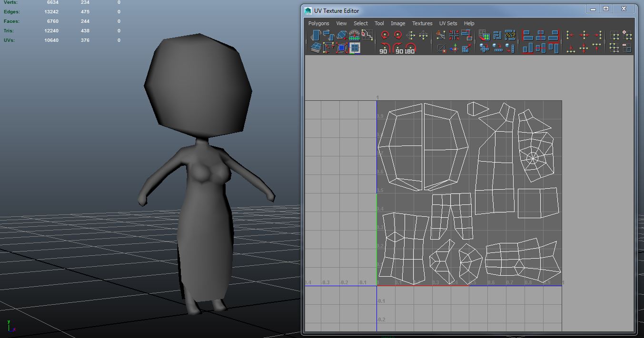
Task: Click the dashed rectangle with red arrow icon
Action: tap(466, 35)
